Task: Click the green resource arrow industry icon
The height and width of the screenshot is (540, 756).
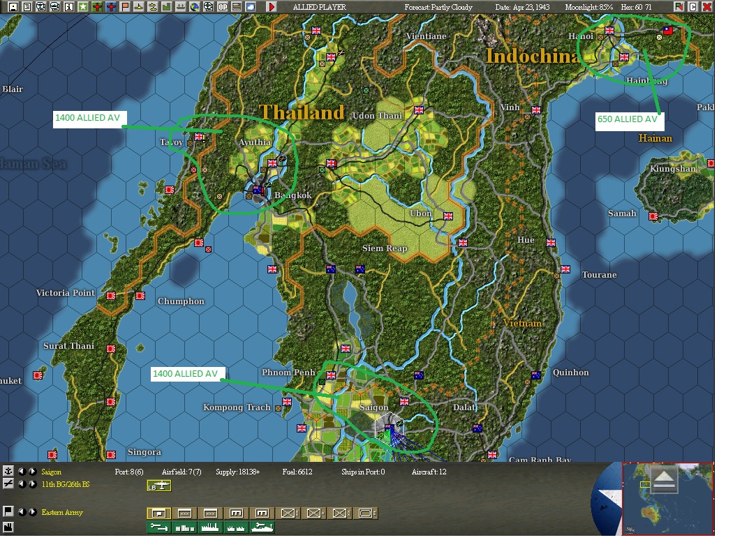Action: 159,527
